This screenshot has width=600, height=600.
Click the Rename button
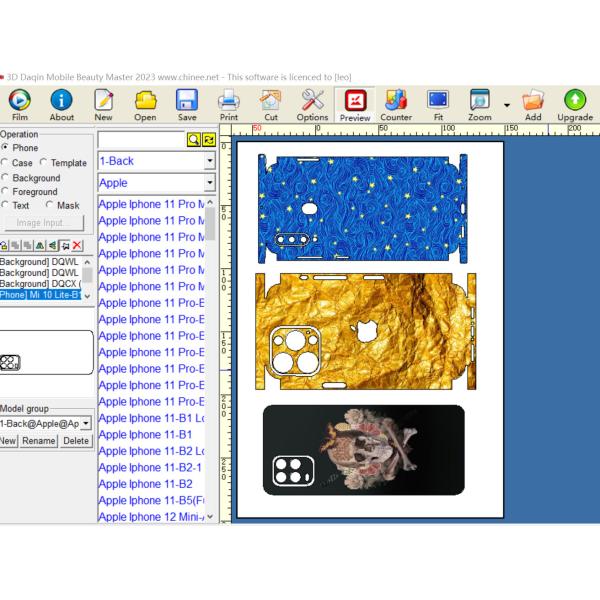(39, 441)
